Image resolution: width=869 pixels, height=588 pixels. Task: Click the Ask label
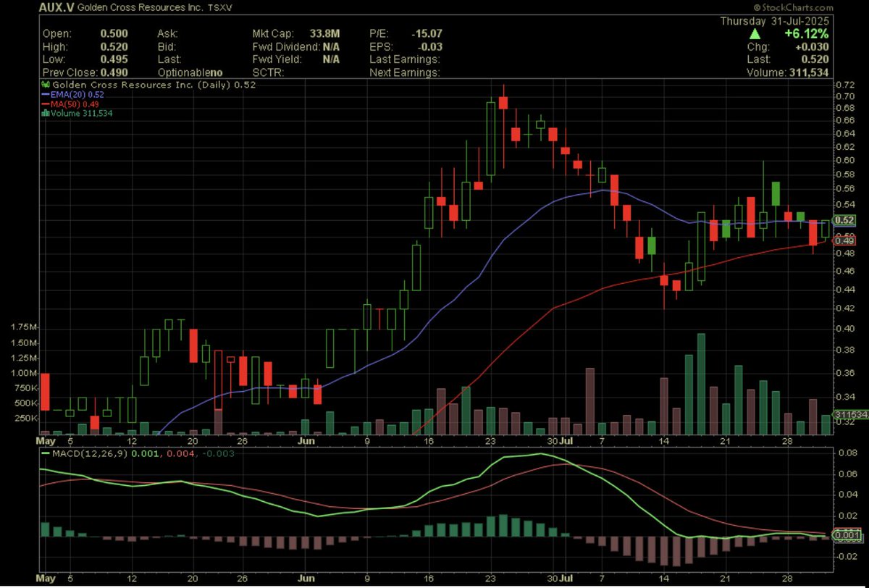167,34
